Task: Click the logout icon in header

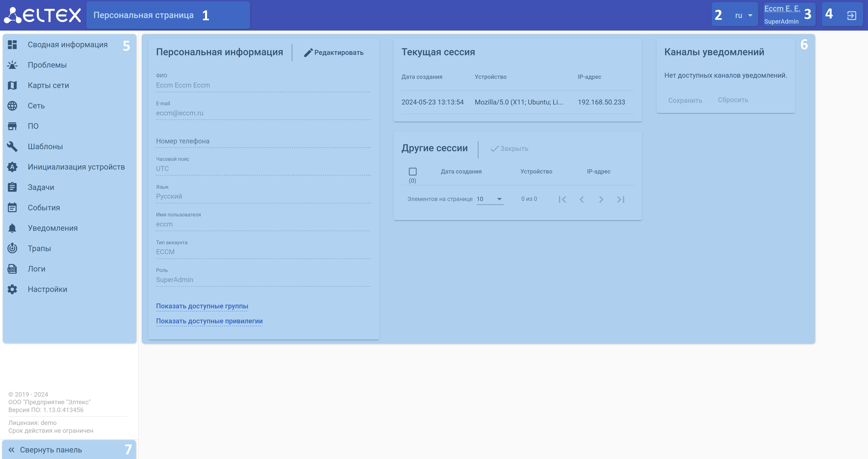Action: point(851,15)
